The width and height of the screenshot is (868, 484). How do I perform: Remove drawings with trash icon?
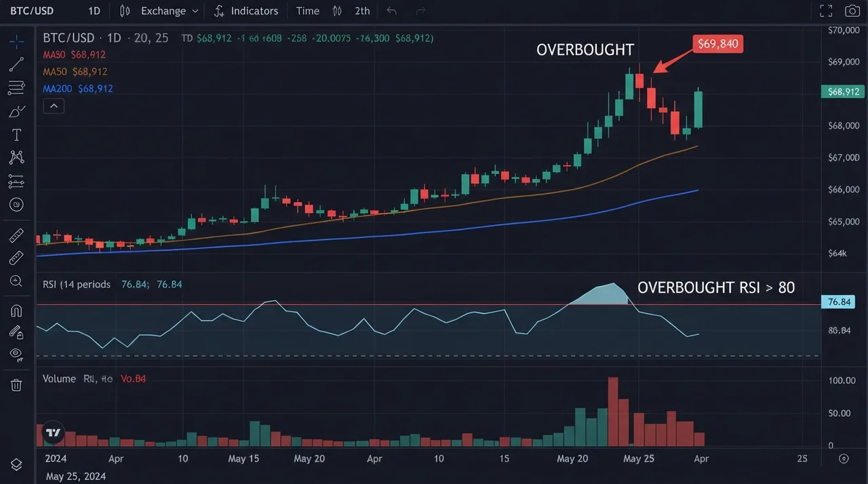tap(17, 385)
